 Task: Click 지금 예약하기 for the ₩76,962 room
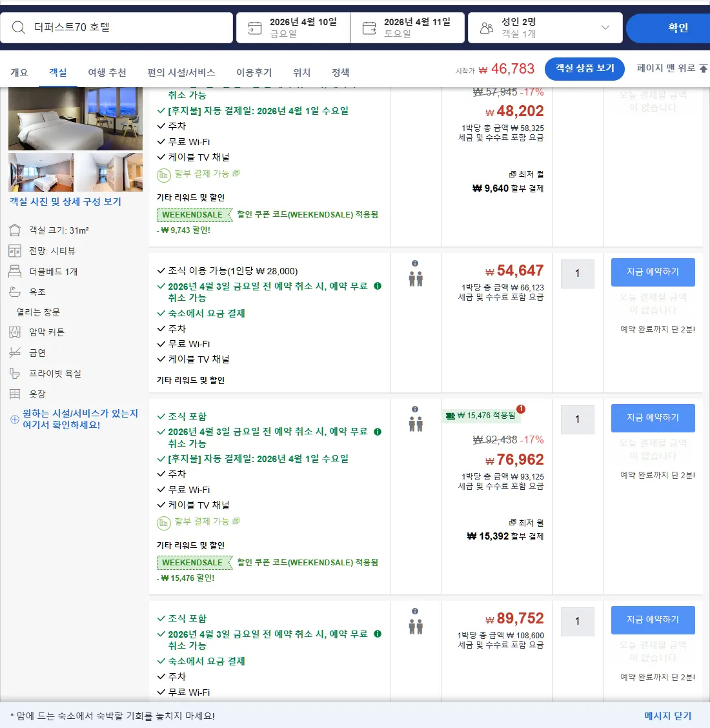click(x=653, y=418)
